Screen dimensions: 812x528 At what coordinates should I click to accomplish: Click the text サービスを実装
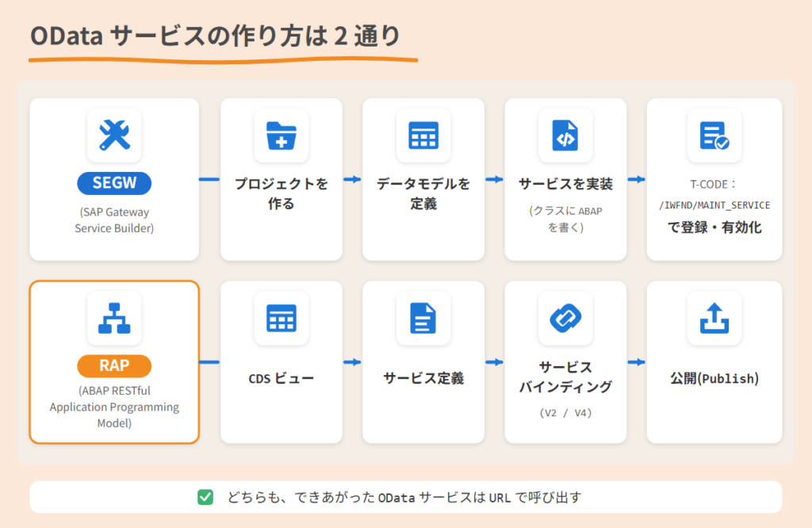[565, 184]
